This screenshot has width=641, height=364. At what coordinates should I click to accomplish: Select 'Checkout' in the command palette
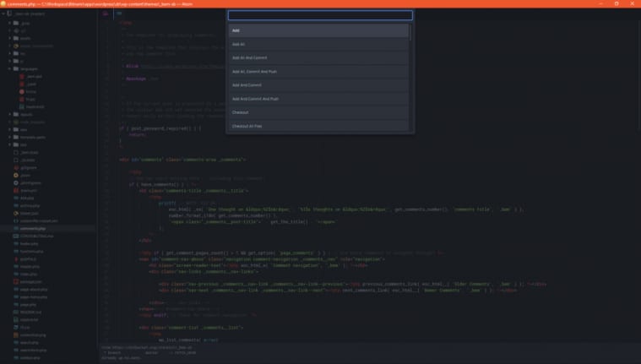point(318,112)
